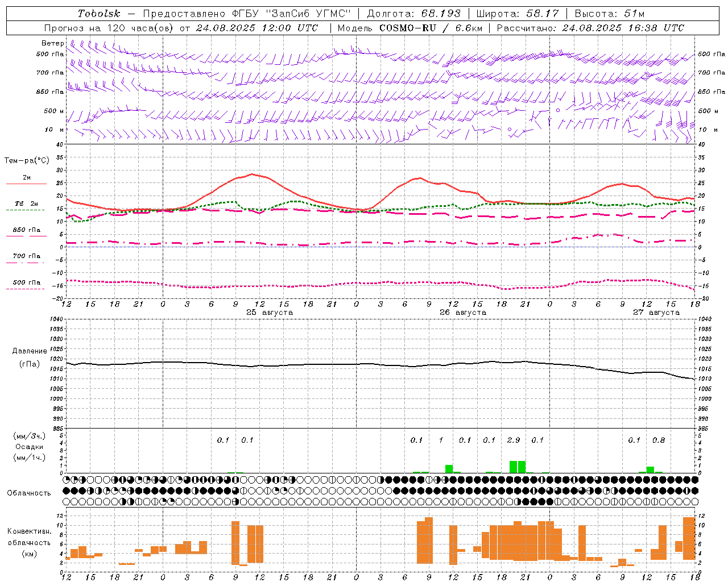
Task: Click the dotted pink line sample under 500 гПа legend
Action: tap(25, 289)
